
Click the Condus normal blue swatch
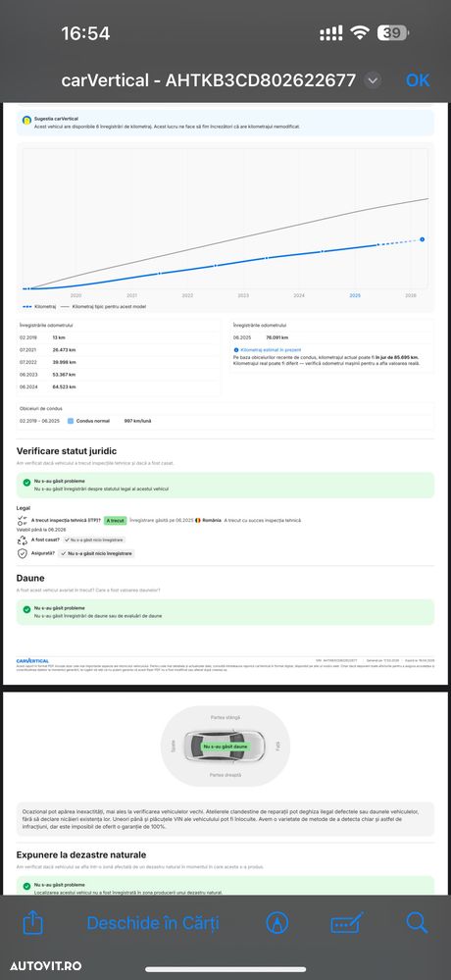point(71,421)
